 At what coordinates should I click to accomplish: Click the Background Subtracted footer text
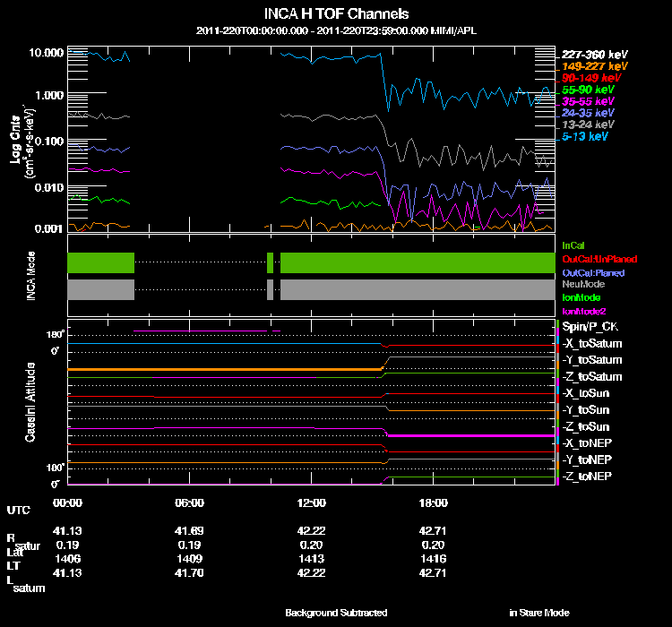[x=336, y=613]
